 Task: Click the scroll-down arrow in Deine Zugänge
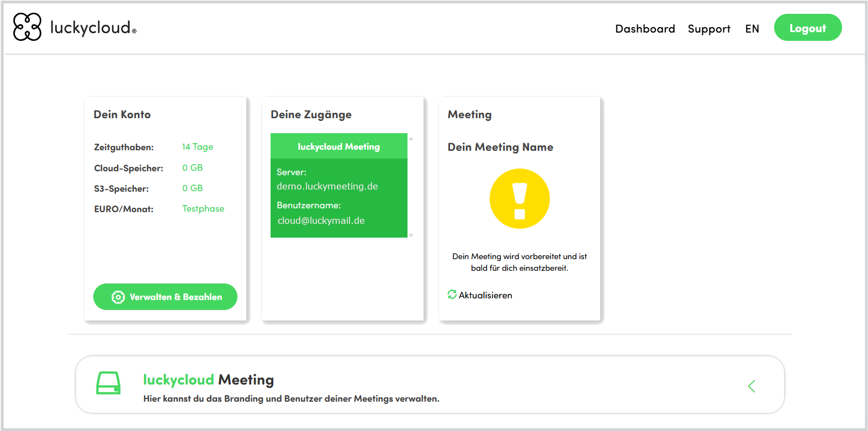tap(411, 235)
